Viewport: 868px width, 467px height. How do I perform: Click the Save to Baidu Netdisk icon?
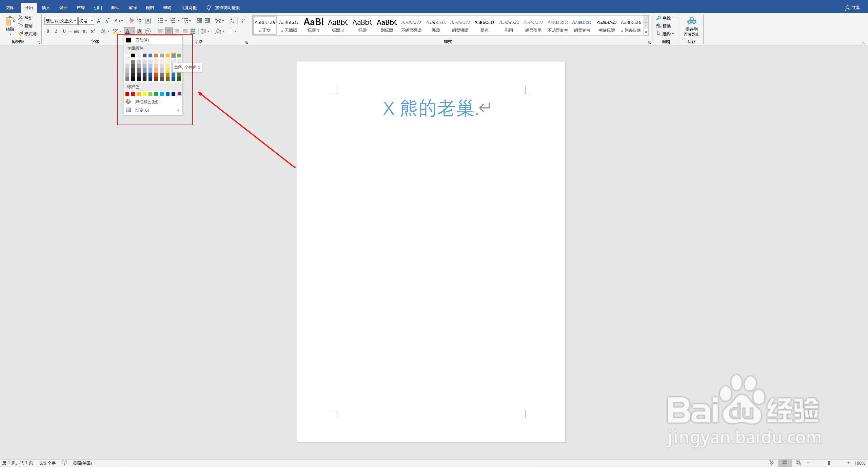[x=691, y=21]
